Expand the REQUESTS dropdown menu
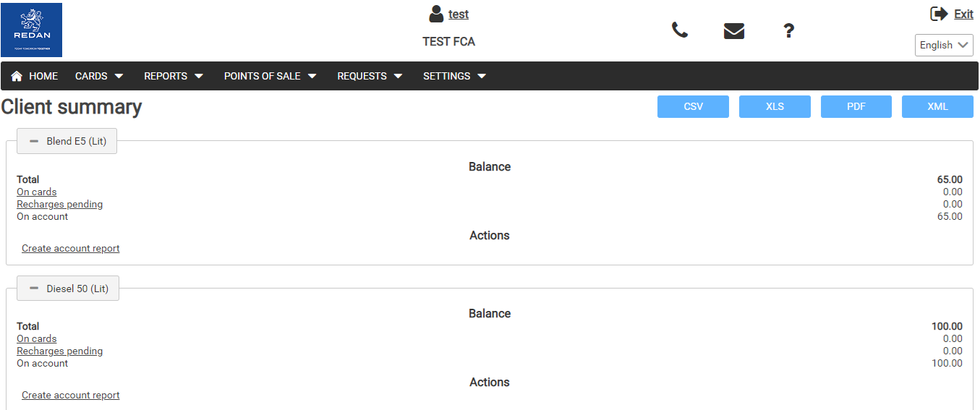980x410 pixels. 370,76
